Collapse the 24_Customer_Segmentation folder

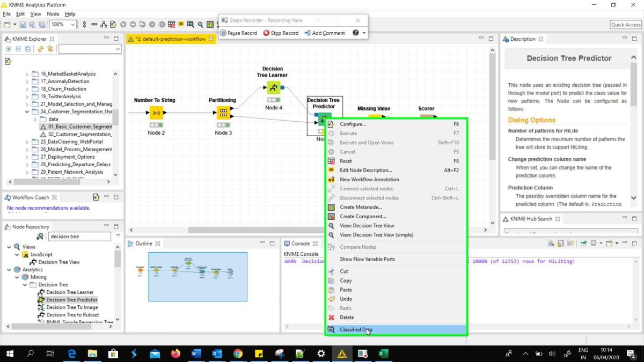27,112
